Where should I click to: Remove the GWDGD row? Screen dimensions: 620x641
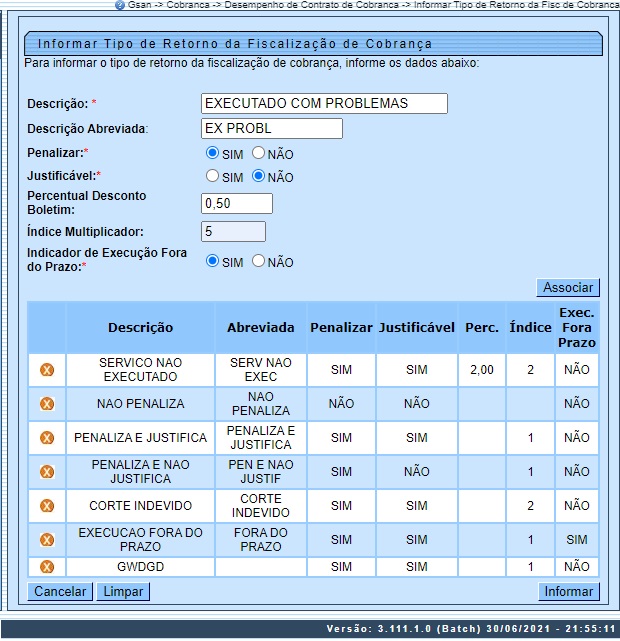pyautogui.click(x=46, y=567)
